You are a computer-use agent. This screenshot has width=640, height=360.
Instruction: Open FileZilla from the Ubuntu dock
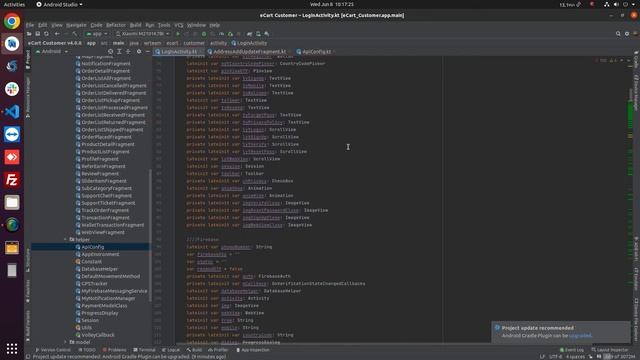12,180
